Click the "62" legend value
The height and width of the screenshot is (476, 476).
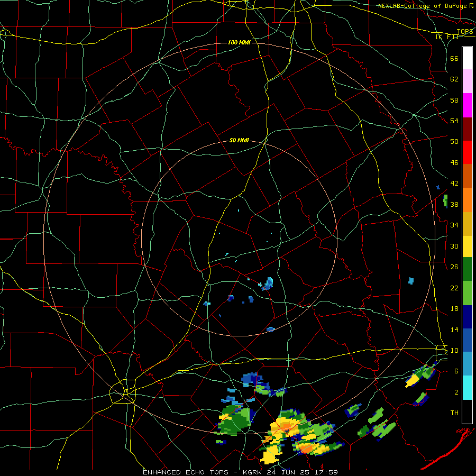(x=454, y=79)
